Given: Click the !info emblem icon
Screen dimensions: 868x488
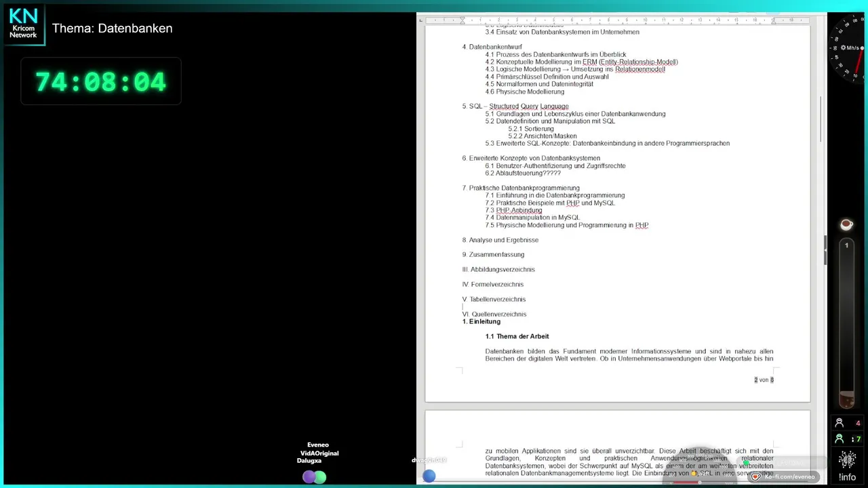Looking at the screenshot, I should [847, 460].
